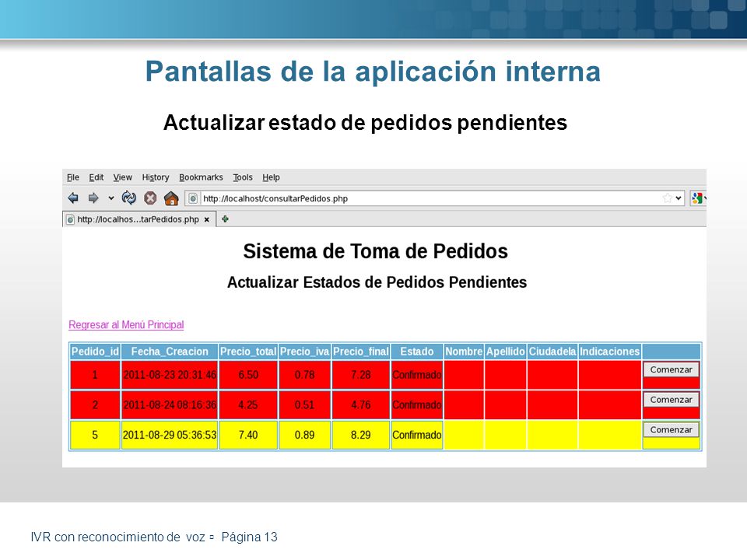Open the View menu

pos(122,177)
